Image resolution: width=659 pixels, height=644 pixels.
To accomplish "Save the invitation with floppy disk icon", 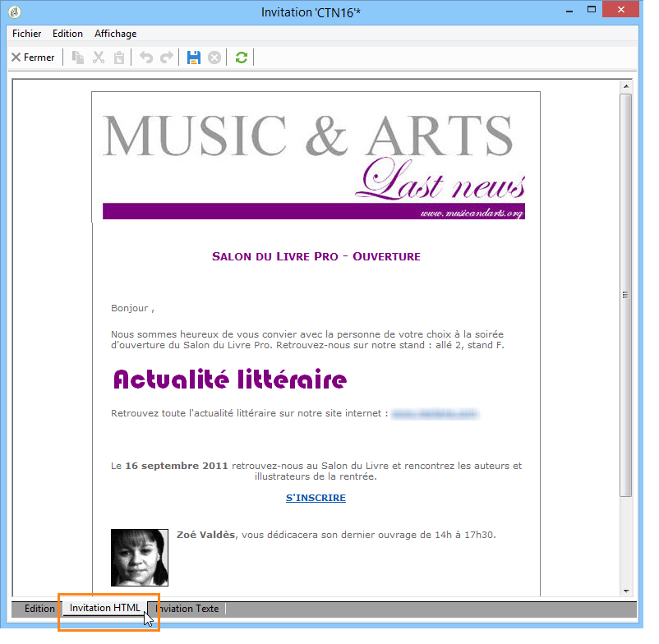I will coord(194,57).
